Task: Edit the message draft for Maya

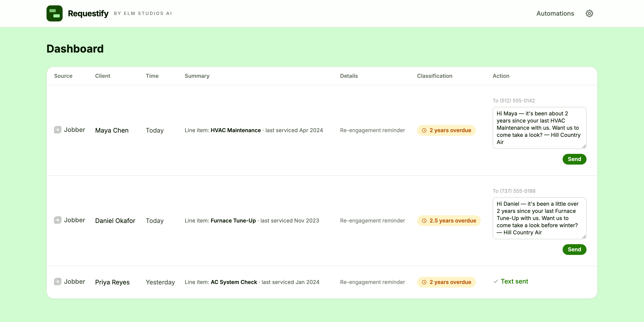Action: click(x=539, y=128)
